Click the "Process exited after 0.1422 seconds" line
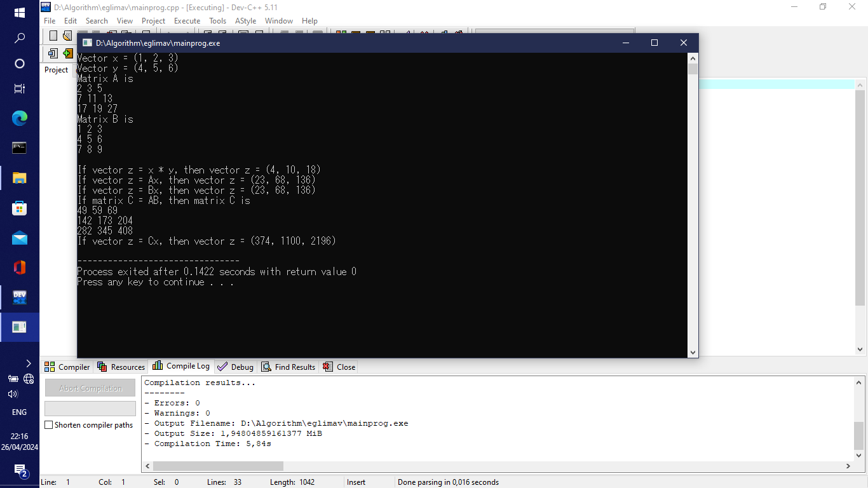 pyautogui.click(x=217, y=271)
